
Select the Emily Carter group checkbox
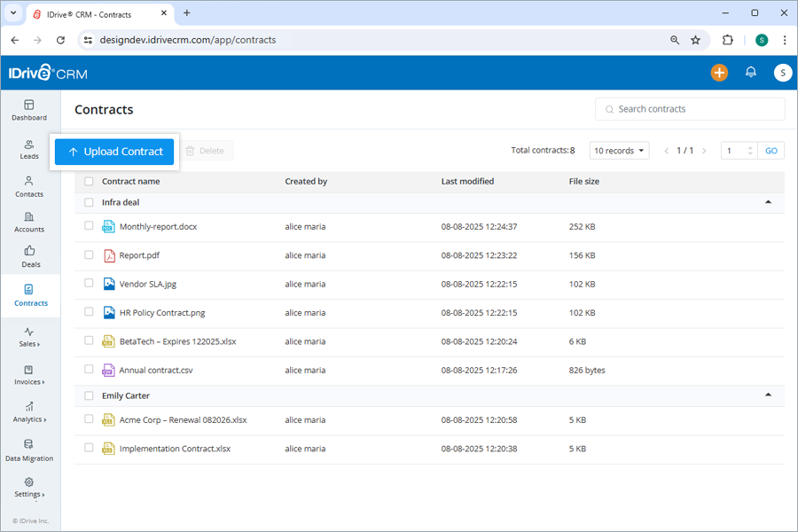coord(88,395)
